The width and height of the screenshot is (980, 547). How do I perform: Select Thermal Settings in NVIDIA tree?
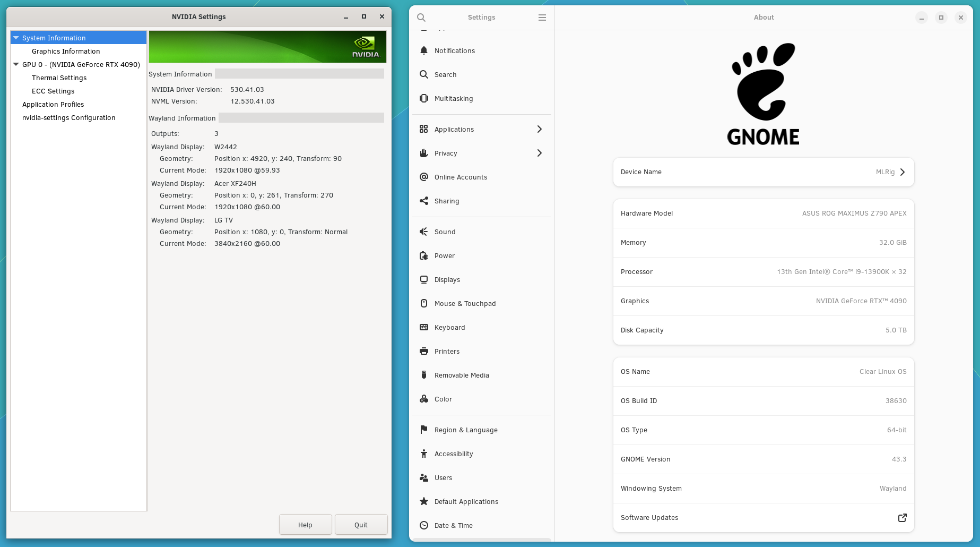(x=59, y=78)
